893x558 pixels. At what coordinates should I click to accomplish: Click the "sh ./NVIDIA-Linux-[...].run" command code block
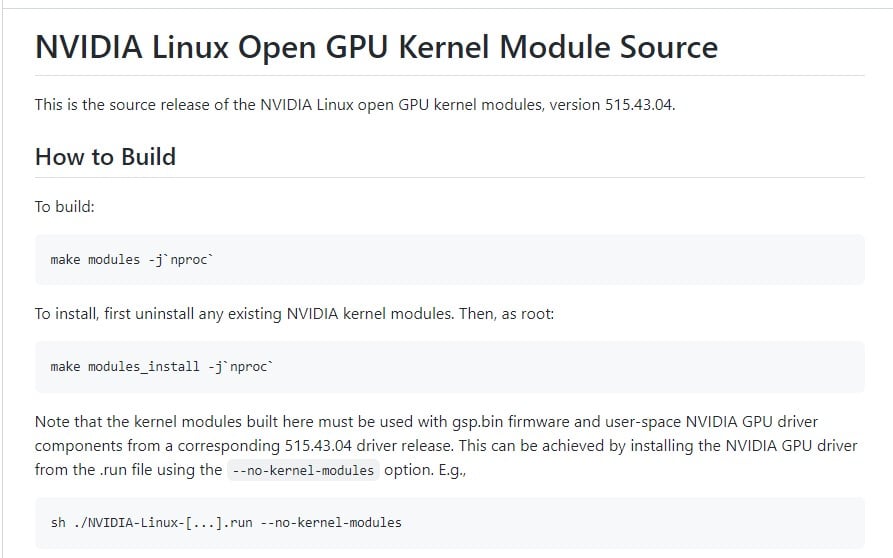(x=449, y=522)
